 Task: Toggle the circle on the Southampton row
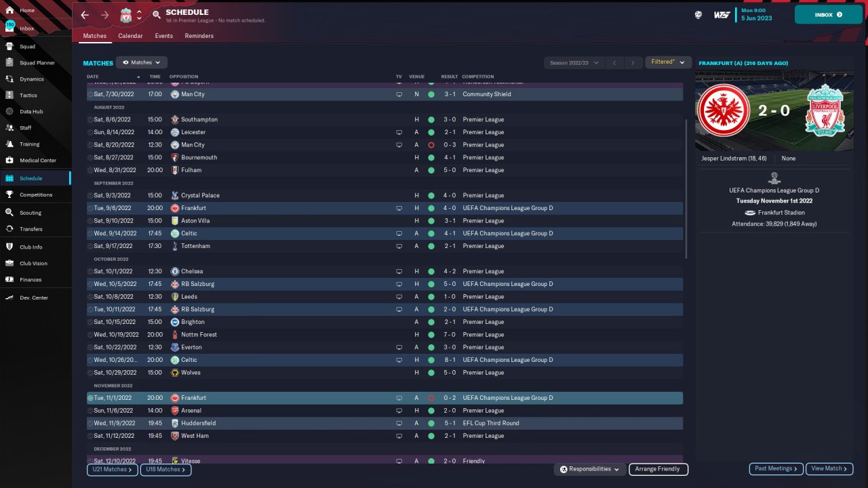pos(91,119)
